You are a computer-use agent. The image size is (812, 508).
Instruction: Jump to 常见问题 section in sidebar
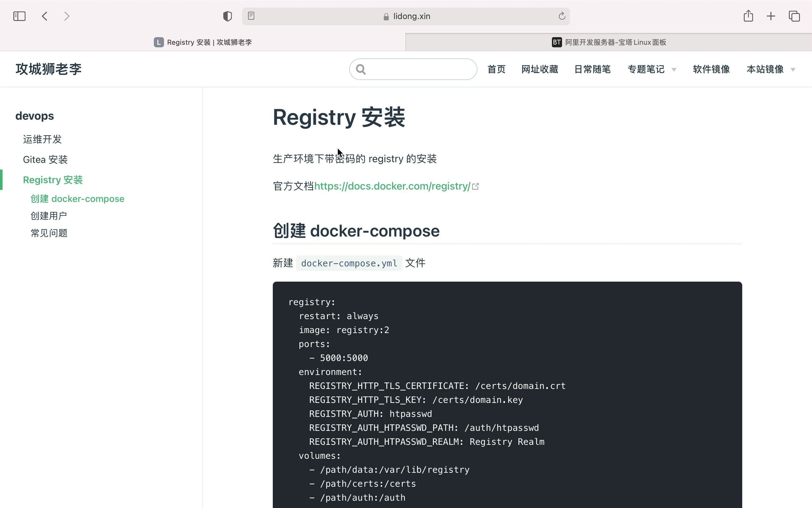(49, 233)
